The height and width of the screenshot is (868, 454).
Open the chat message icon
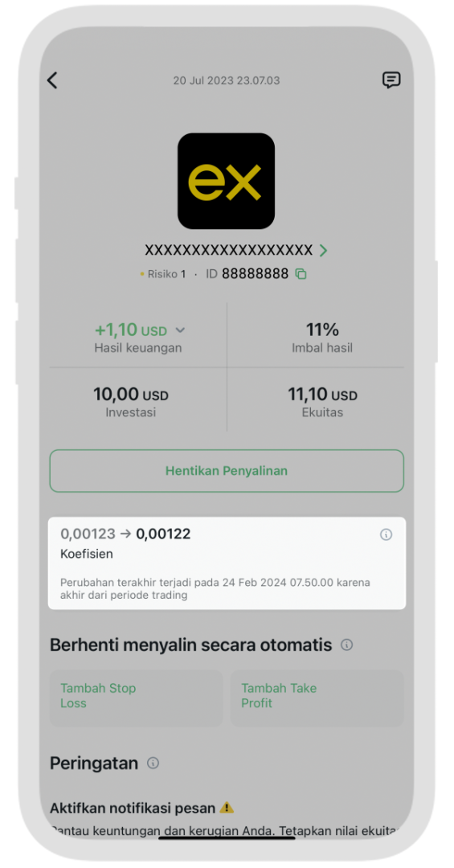coord(391,80)
